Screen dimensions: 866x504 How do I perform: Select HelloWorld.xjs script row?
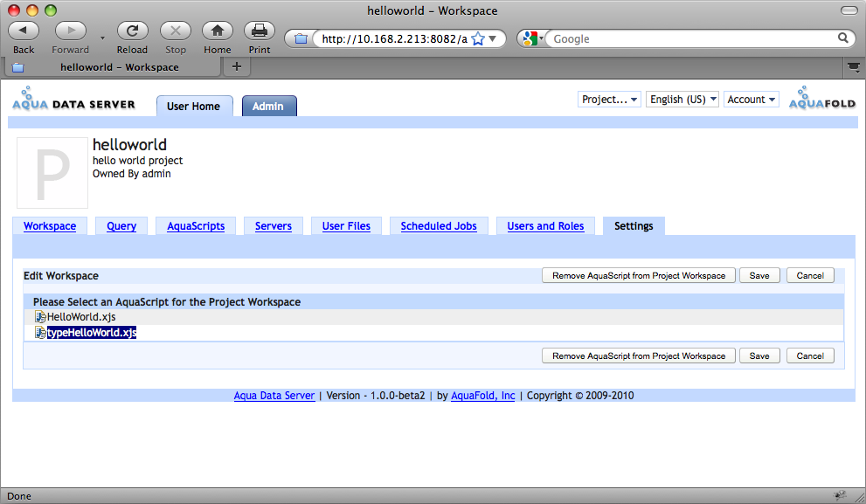pyautogui.click(x=433, y=317)
